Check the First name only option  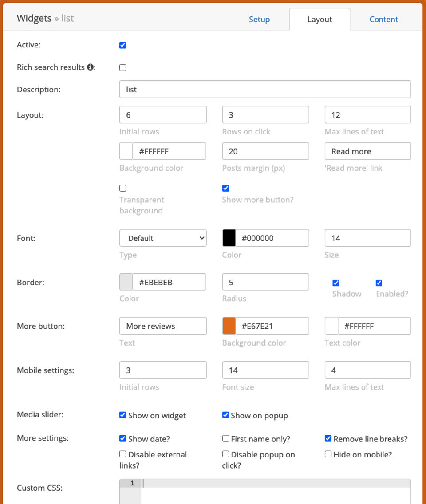click(x=226, y=439)
